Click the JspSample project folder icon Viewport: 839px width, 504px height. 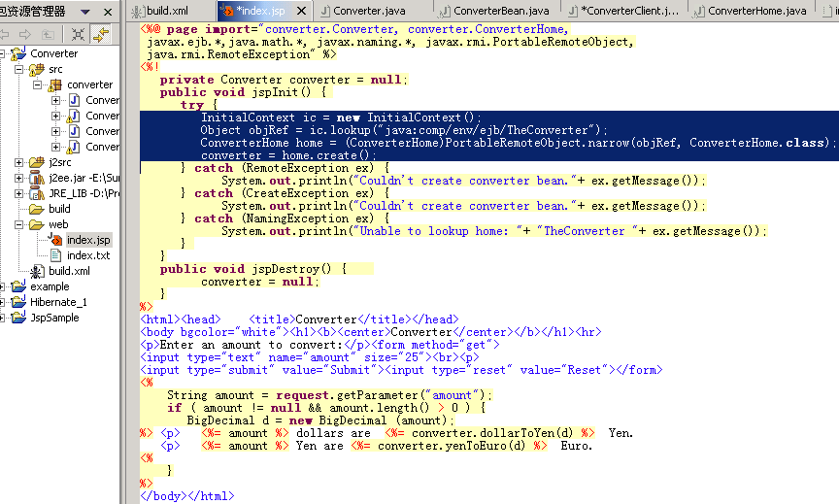point(18,318)
